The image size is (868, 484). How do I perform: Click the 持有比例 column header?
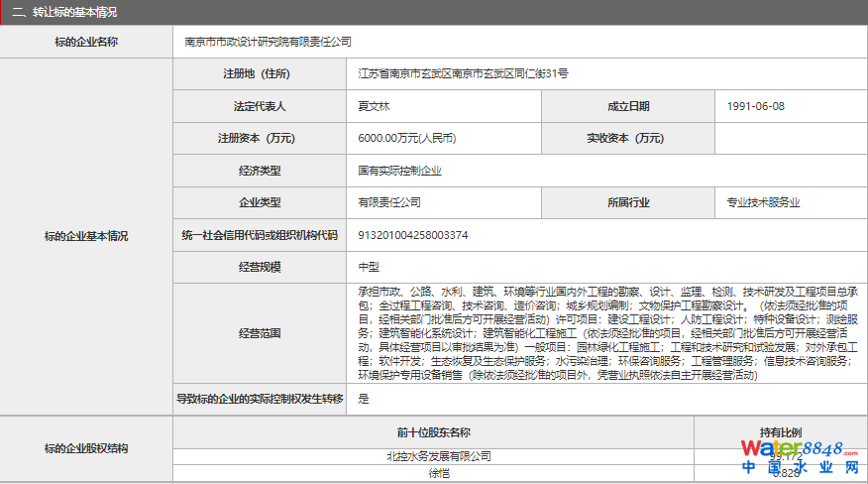point(780,432)
